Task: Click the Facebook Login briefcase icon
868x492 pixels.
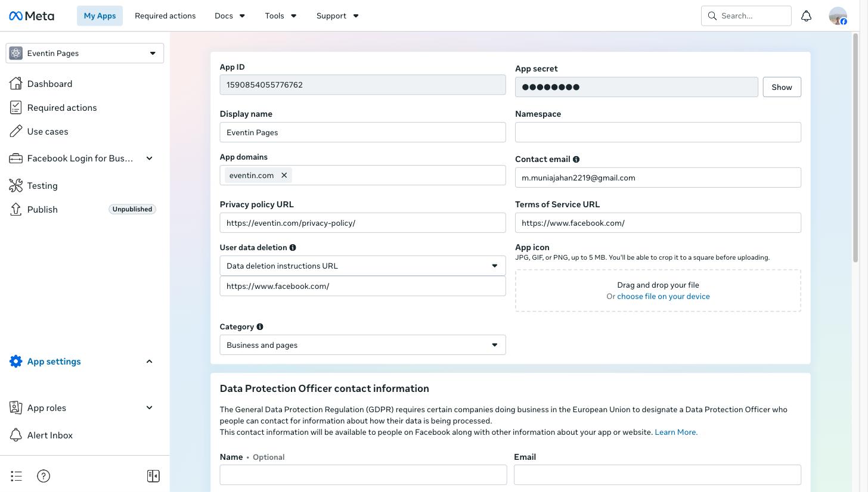Action: tap(16, 158)
